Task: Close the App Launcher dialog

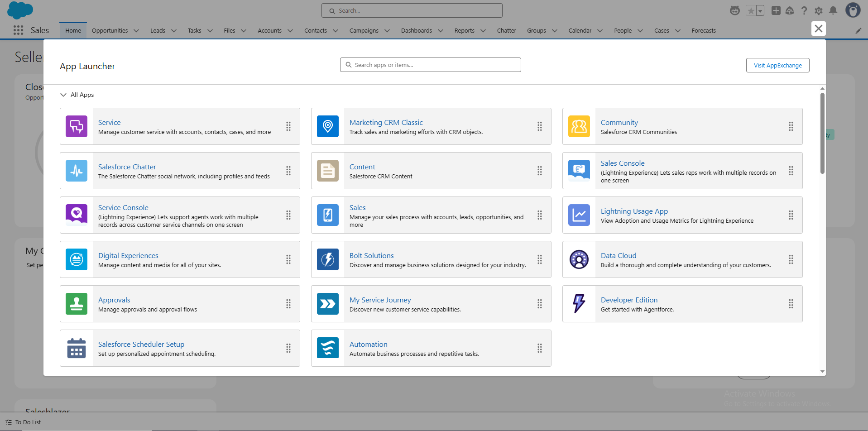Action: click(x=818, y=29)
